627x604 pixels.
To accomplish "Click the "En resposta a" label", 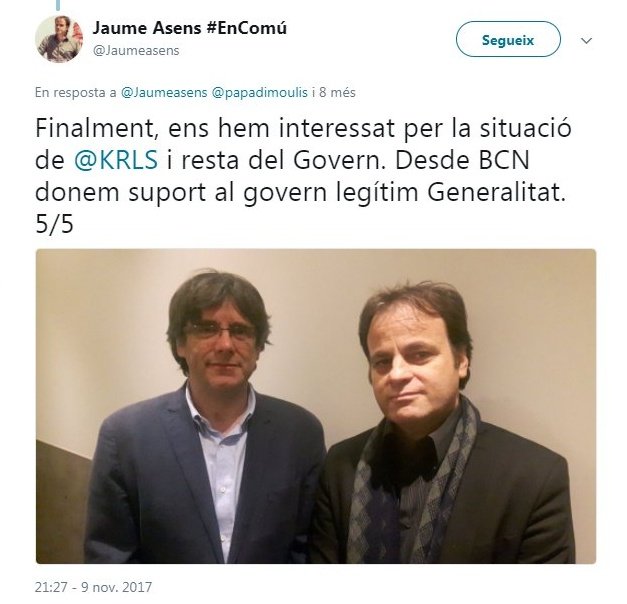I will tap(76, 92).
